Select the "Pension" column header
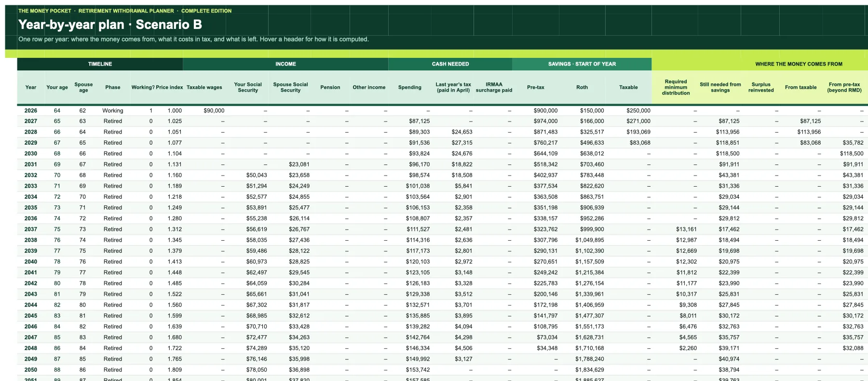 point(330,87)
